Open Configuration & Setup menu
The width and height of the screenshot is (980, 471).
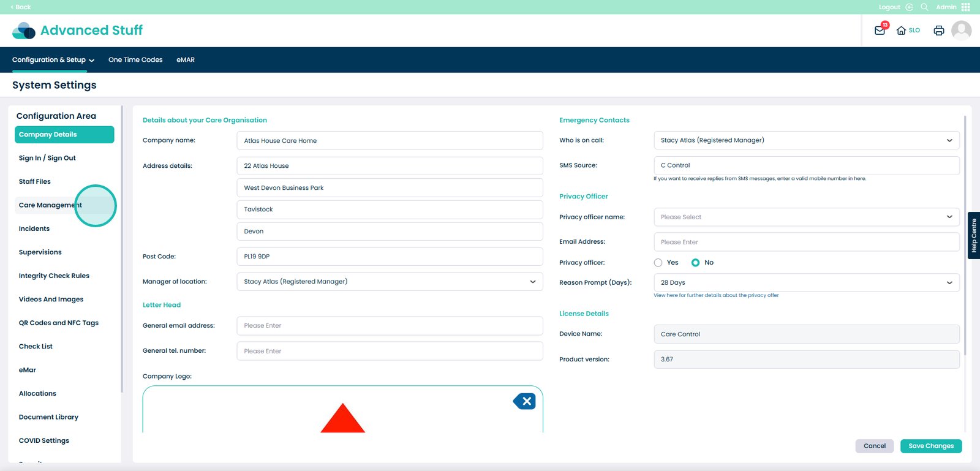point(53,60)
